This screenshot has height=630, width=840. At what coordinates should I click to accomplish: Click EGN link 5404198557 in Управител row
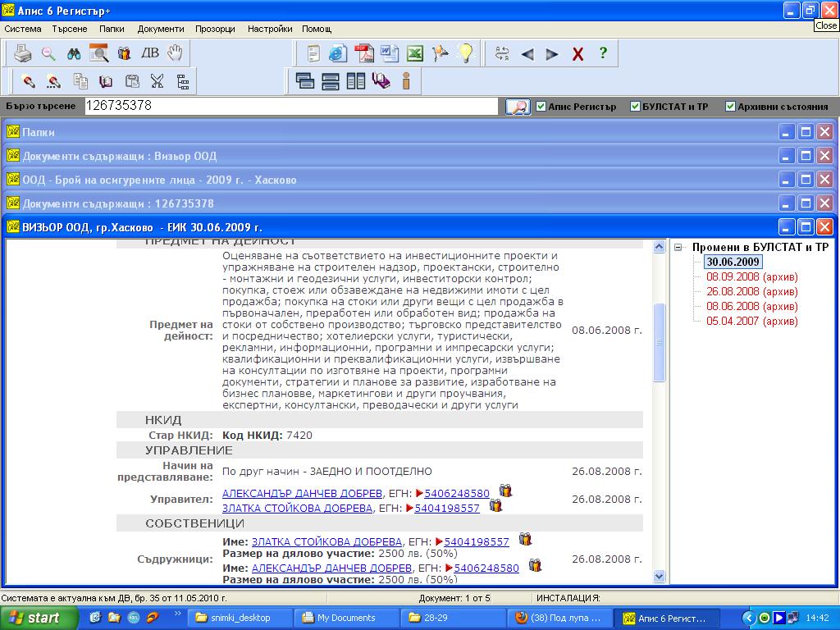(x=447, y=508)
